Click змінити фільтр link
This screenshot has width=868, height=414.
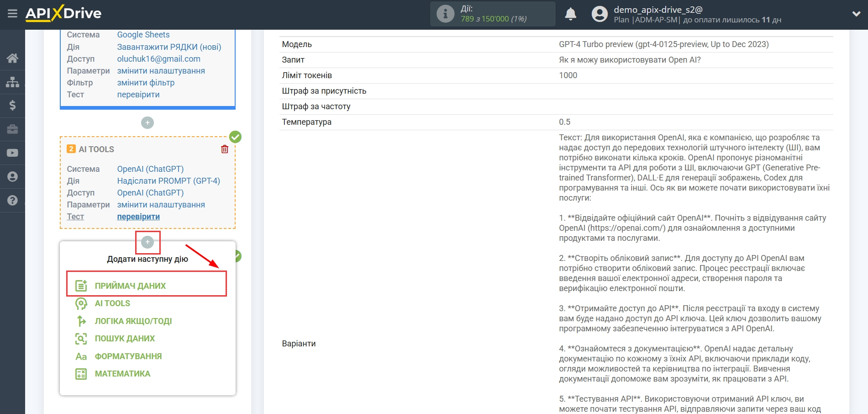(146, 83)
